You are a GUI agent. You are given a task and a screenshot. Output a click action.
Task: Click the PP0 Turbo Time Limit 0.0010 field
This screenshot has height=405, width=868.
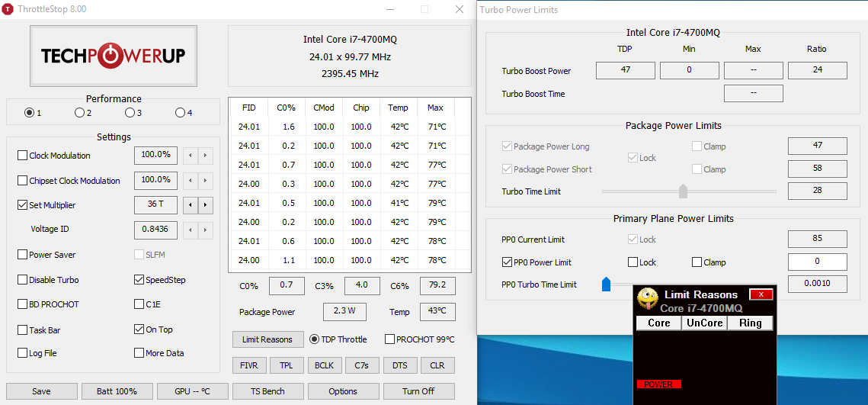pyautogui.click(x=818, y=284)
